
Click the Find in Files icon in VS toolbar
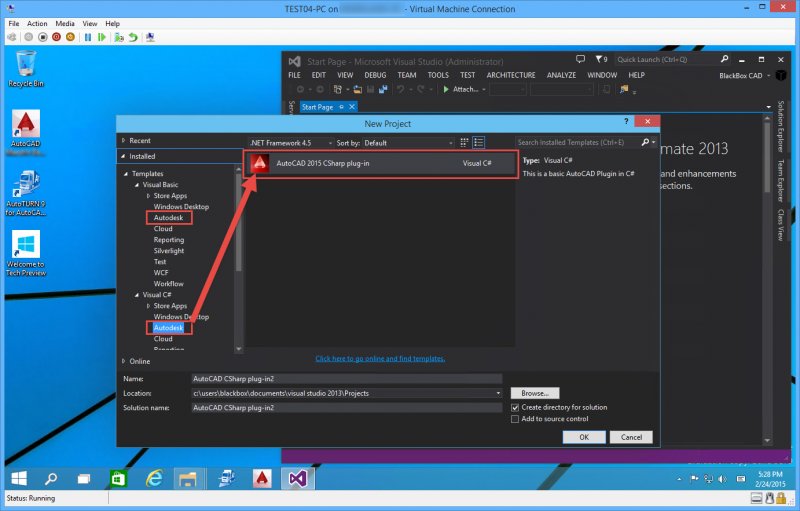pyautogui.click(x=624, y=90)
